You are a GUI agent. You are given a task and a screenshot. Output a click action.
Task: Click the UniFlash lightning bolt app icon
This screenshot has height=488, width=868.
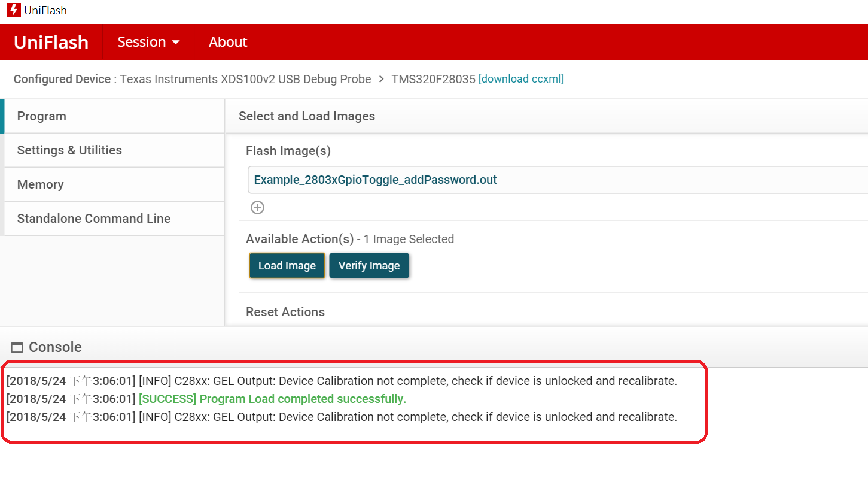click(x=13, y=10)
